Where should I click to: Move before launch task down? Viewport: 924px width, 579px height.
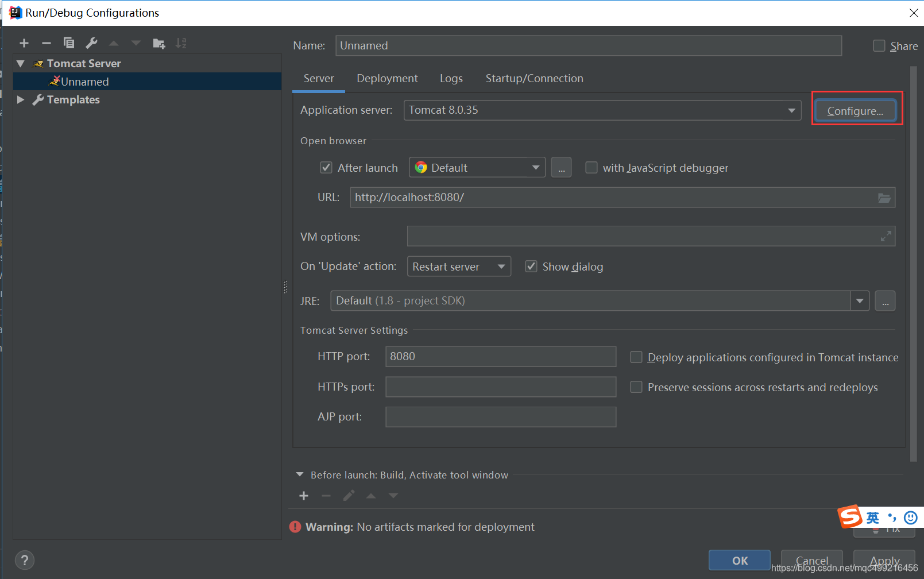click(x=393, y=496)
